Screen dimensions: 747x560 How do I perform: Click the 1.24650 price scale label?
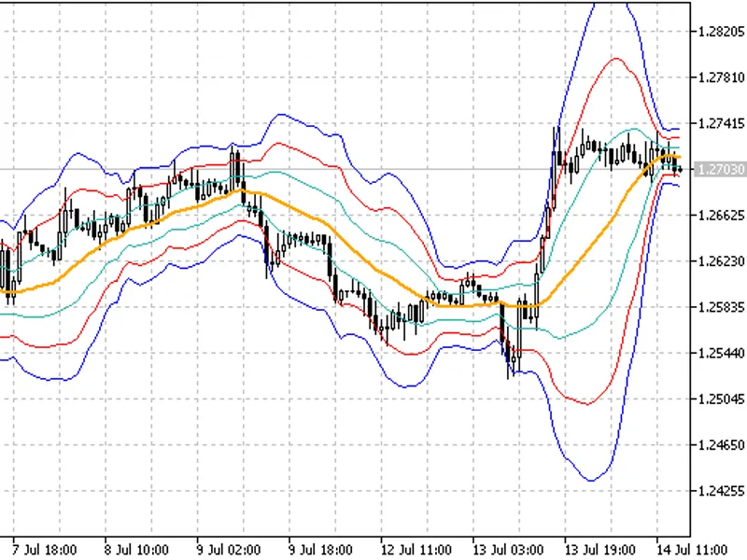click(721, 445)
